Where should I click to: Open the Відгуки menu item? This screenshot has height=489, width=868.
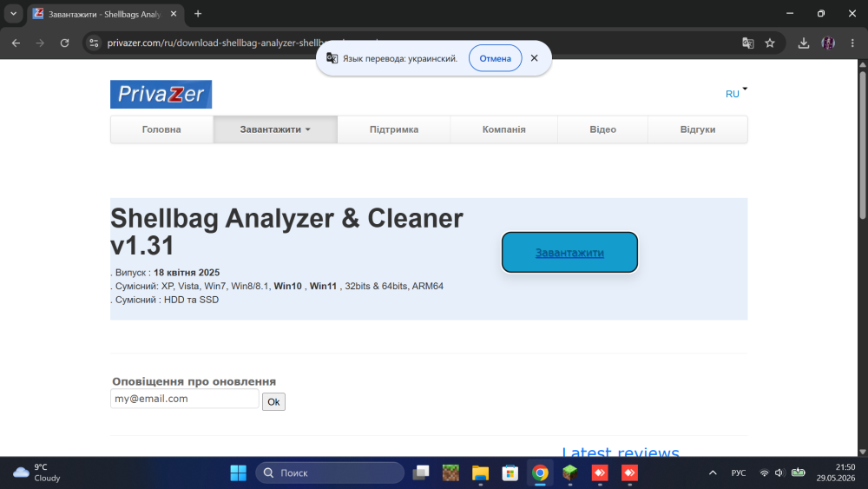(698, 129)
